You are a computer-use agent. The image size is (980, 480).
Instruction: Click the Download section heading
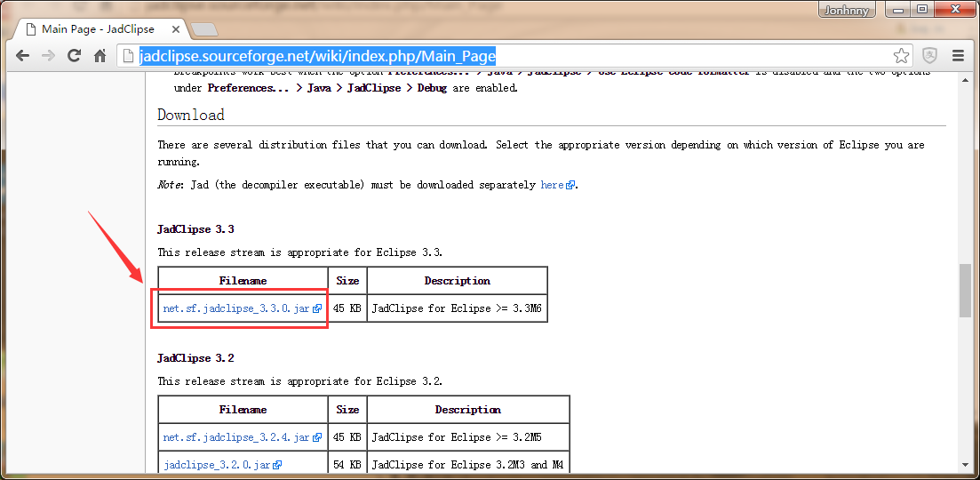pyautogui.click(x=191, y=115)
